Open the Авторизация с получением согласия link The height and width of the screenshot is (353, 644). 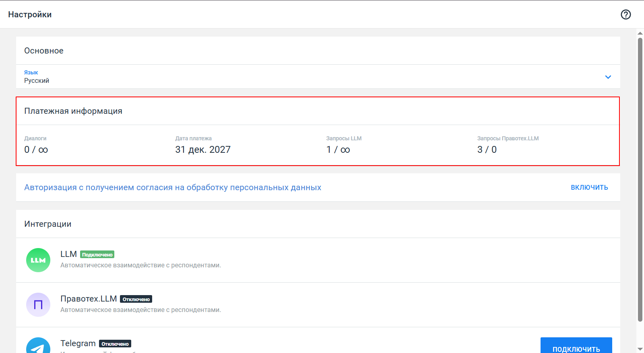[173, 187]
